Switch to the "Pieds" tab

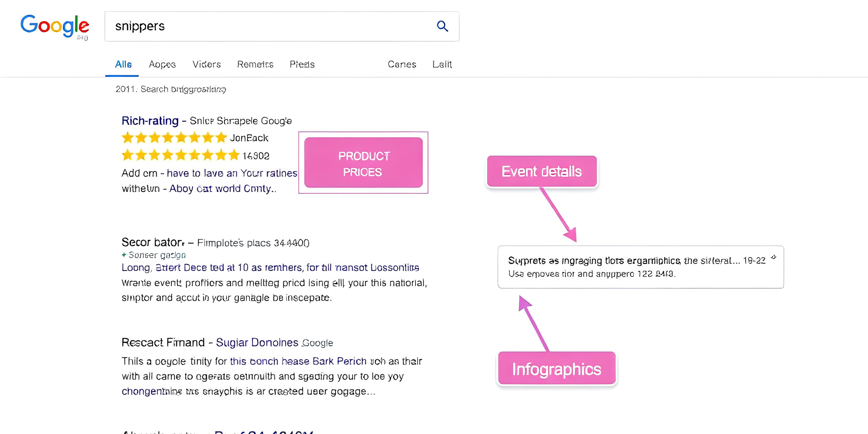[302, 64]
